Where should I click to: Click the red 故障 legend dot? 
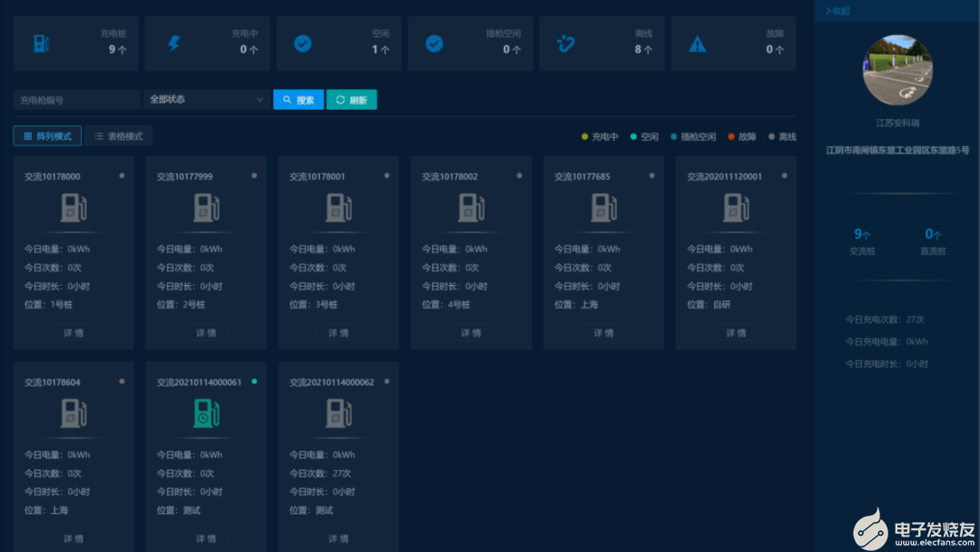tap(731, 137)
